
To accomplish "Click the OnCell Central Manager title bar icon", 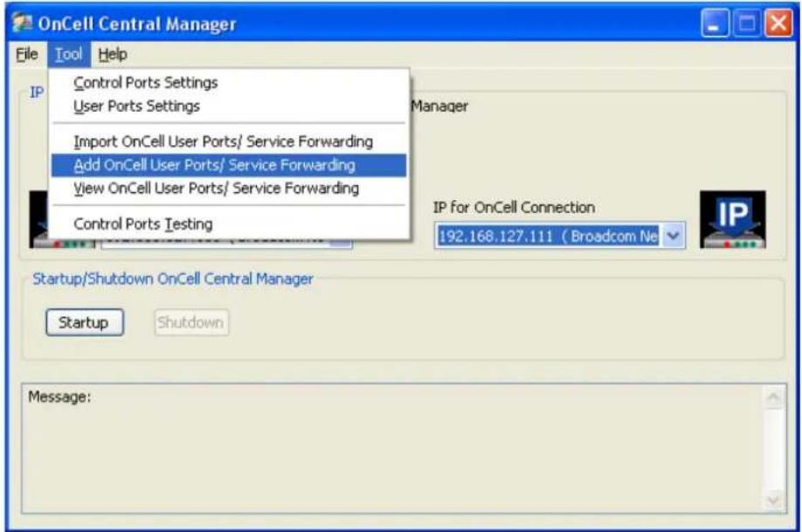I will [x=23, y=23].
